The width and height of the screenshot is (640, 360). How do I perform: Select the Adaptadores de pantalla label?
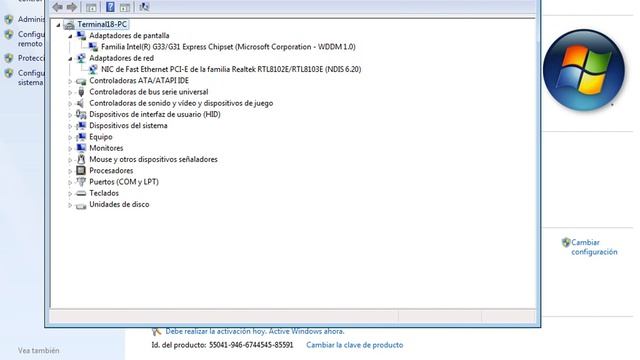[129, 36]
